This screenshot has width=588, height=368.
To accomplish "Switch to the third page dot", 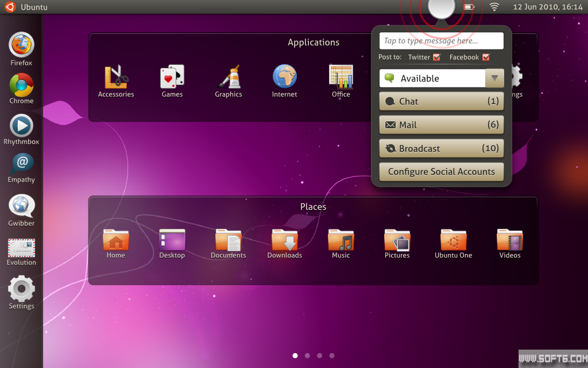I will pos(319,355).
